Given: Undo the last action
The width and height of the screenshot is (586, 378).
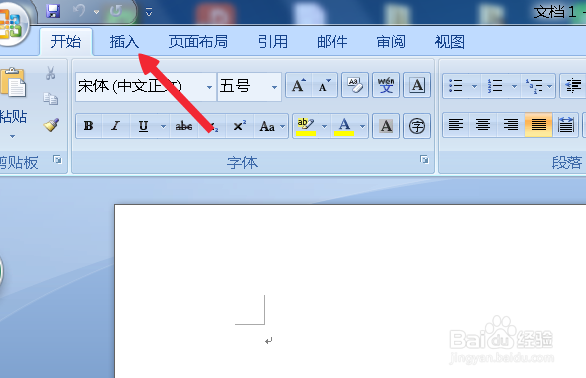Looking at the screenshot, I should [x=79, y=11].
